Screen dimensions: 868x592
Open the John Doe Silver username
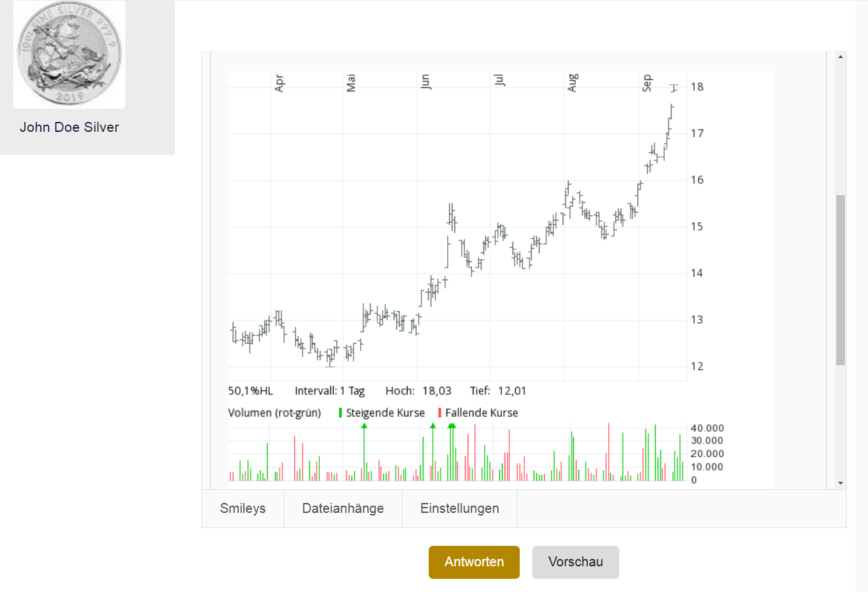tap(69, 127)
